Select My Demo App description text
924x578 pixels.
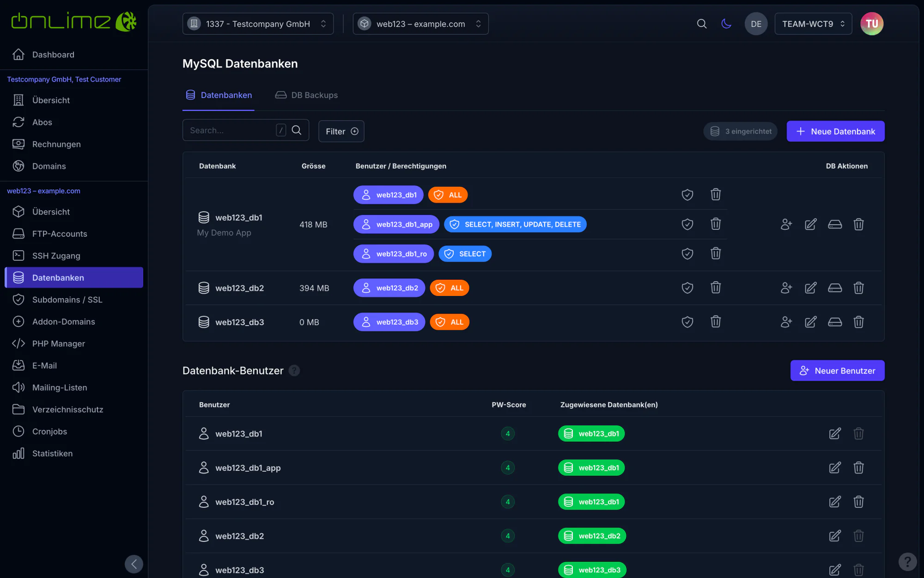(224, 233)
